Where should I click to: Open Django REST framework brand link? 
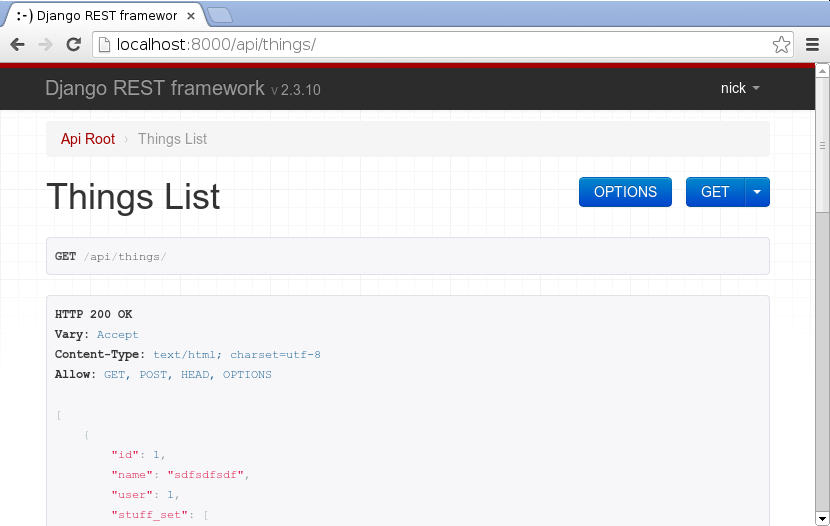click(x=155, y=88)
